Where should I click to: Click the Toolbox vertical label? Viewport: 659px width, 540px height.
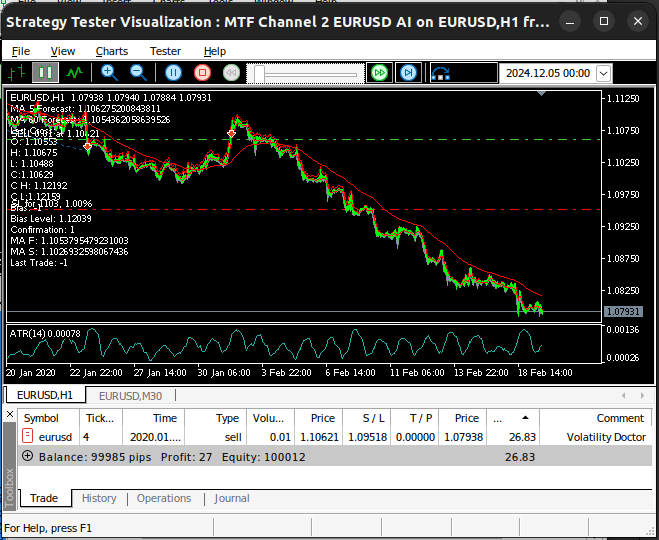[10, 487]
